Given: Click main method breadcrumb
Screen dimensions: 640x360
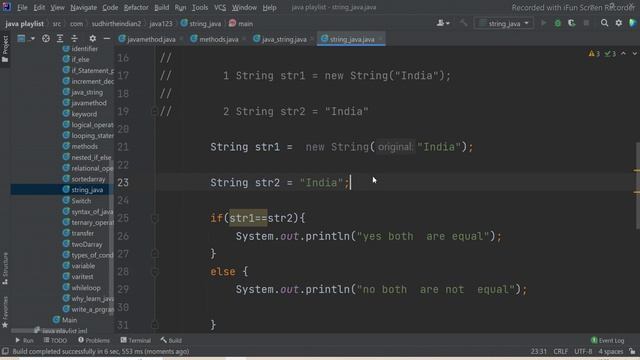Looking at the screenshot, I should tap(241, 24).
